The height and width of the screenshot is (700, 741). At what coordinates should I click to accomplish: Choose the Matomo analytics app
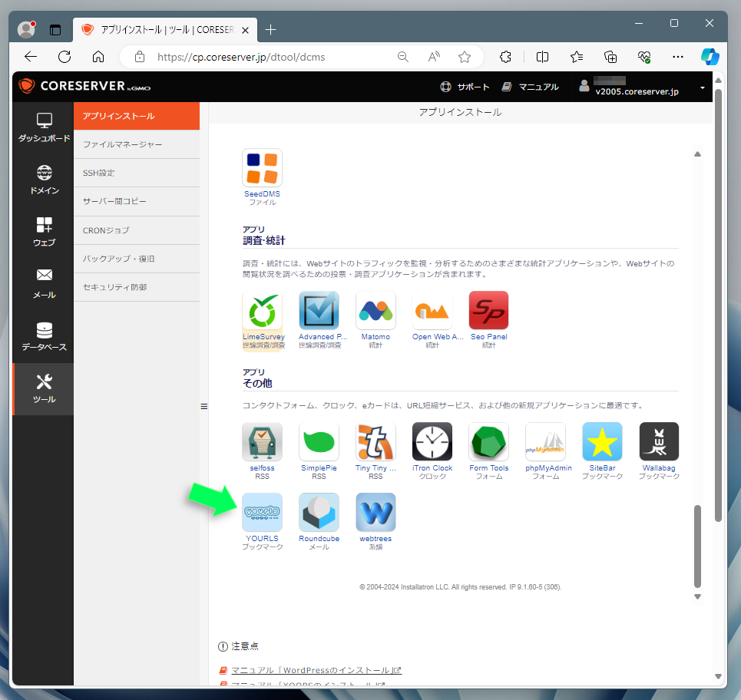pos(375,311)
